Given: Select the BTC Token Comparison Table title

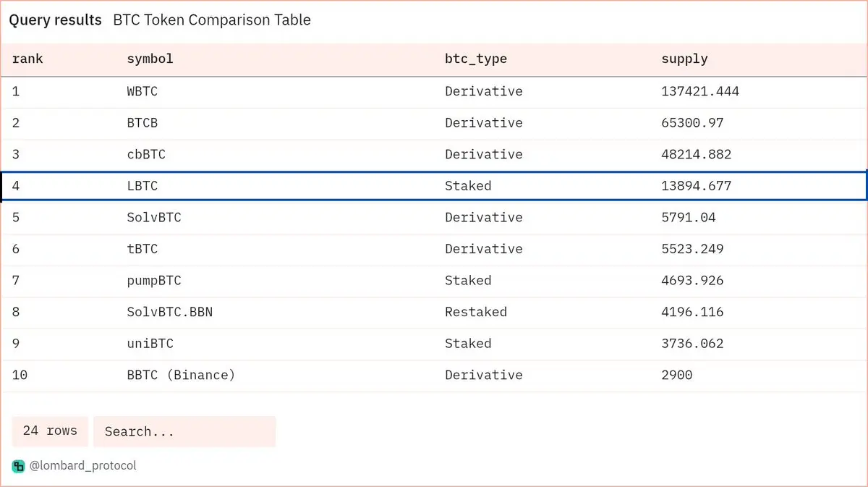Looking at the screenshot, I should pyautogui.click(x=212, y=20).
